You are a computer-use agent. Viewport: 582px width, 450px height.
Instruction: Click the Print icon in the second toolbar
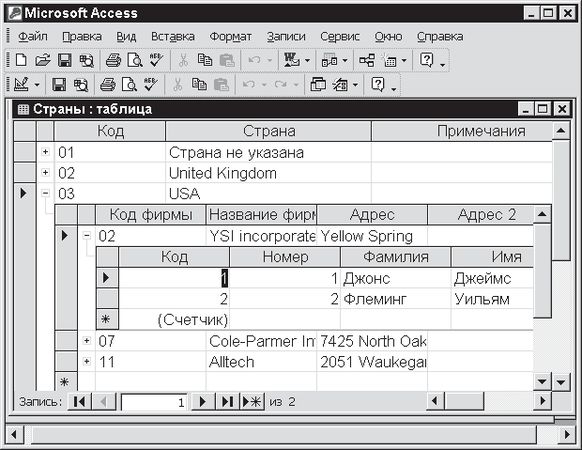(108, 84)
